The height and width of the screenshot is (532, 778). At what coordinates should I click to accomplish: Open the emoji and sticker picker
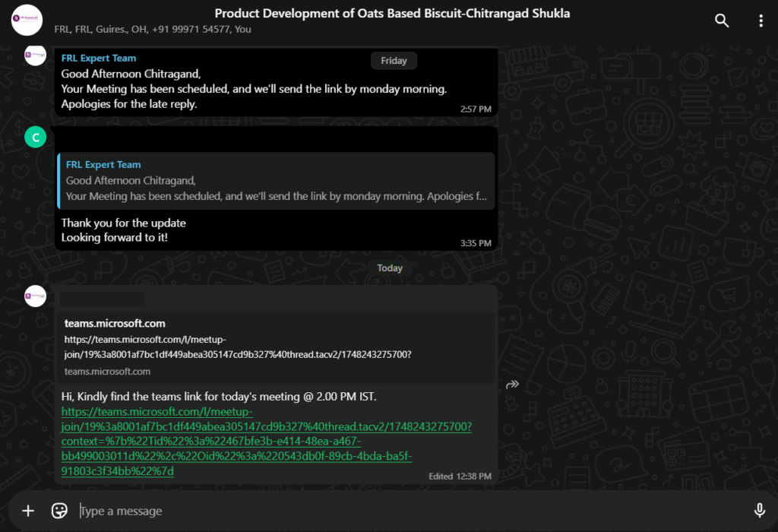click(59, 511)
